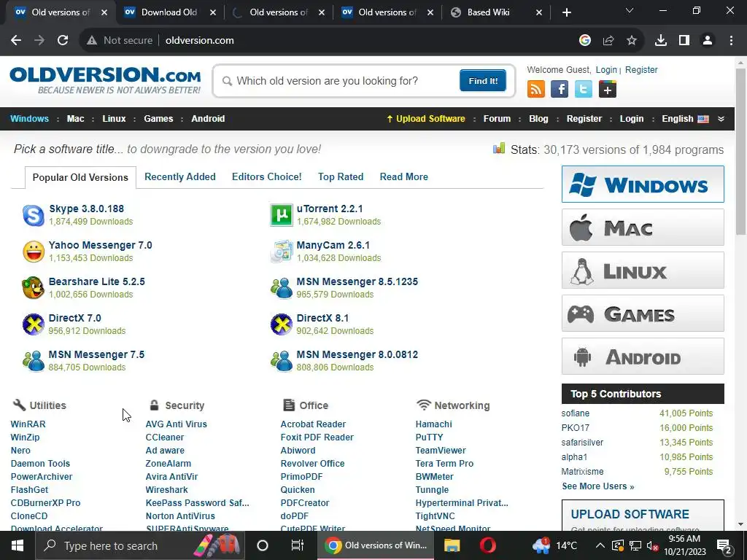
Task: Click the DirectX 7.0 icon
Action: 34,324
